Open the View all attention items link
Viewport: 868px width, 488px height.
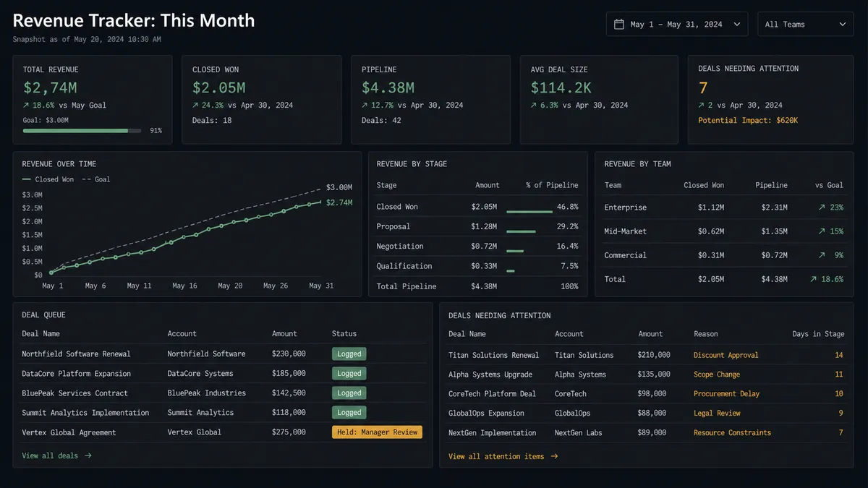point(503,456)
